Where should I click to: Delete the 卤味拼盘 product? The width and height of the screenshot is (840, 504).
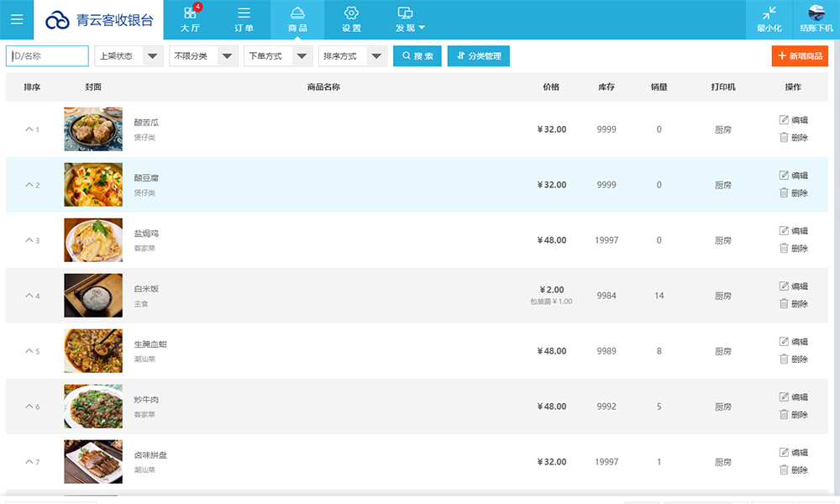pos(794,470)
